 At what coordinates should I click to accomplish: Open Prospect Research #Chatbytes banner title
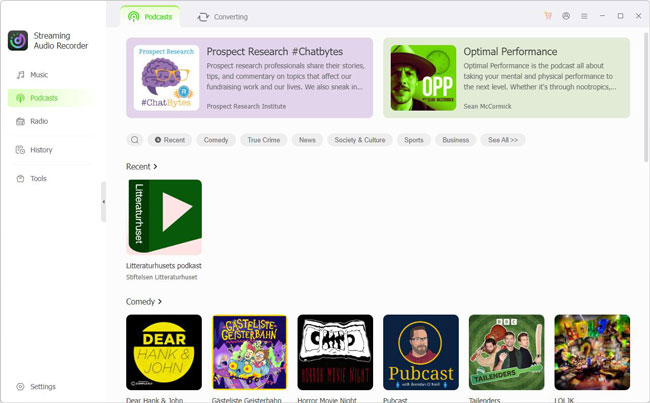[274, 51]
